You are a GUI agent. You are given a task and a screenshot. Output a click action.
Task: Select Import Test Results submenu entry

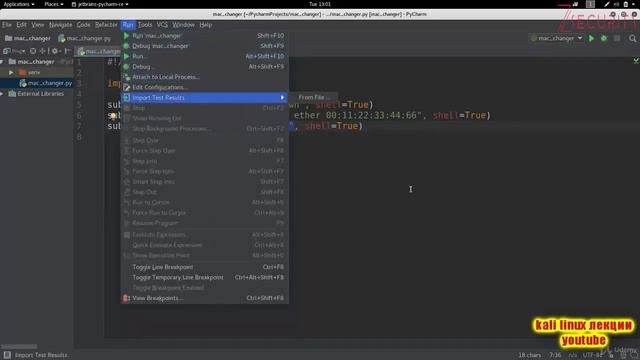(204, 98)
